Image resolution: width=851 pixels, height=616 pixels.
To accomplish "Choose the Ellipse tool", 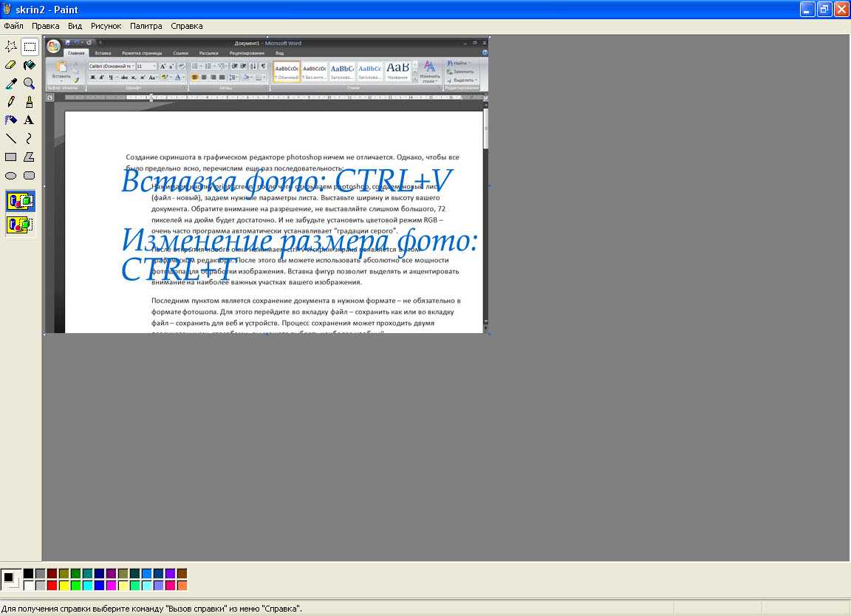I will point(11,175).
